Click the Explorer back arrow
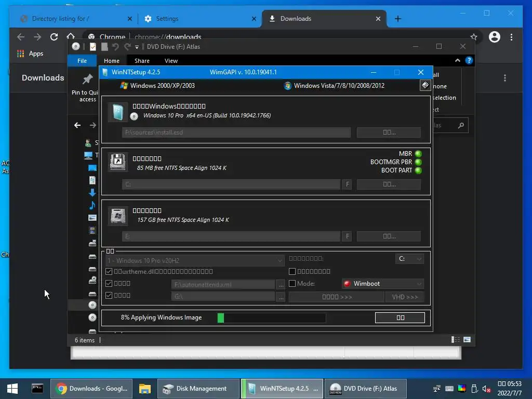 point(77,125)
